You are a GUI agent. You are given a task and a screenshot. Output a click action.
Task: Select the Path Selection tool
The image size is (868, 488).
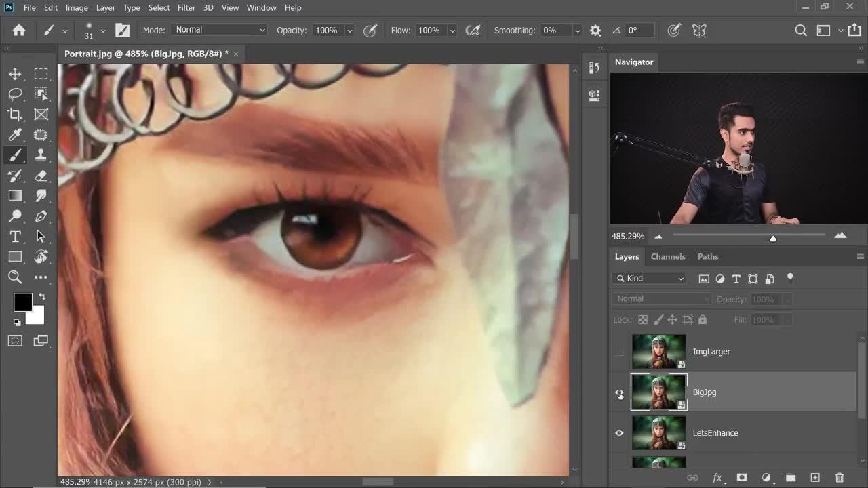(x=41, y=237)
